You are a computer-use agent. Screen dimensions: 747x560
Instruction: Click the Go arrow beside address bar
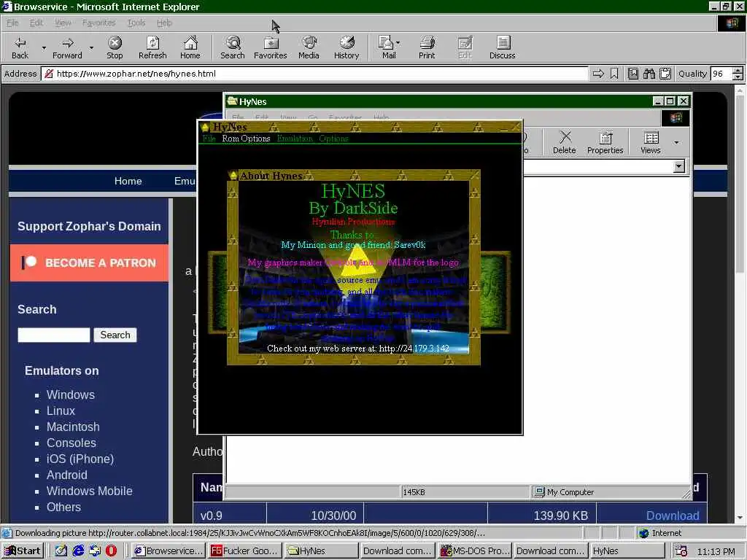[598, 74]
